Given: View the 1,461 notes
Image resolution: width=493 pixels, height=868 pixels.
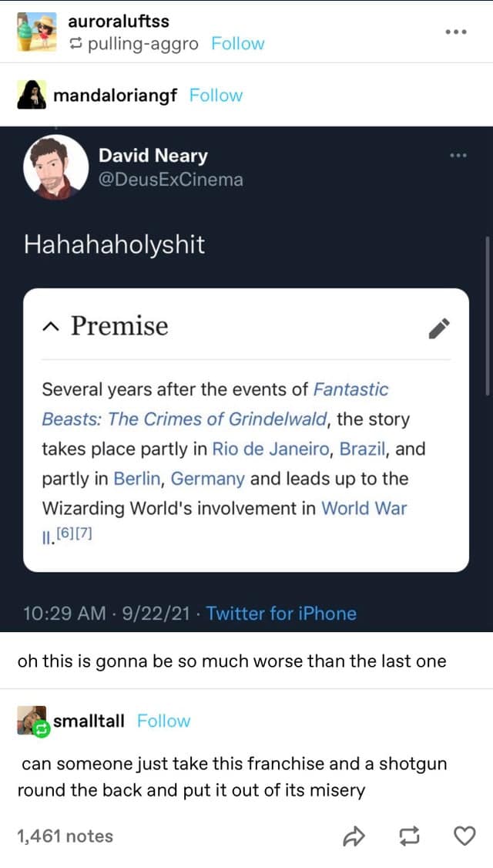Looking at the screenshot, I should coord(65,836).
